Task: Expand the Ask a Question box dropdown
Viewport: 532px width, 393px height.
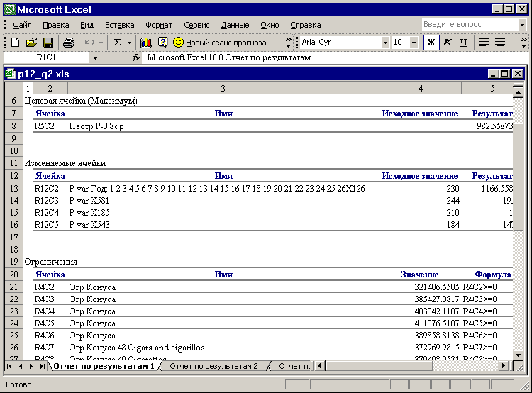Action: [522, 24]
